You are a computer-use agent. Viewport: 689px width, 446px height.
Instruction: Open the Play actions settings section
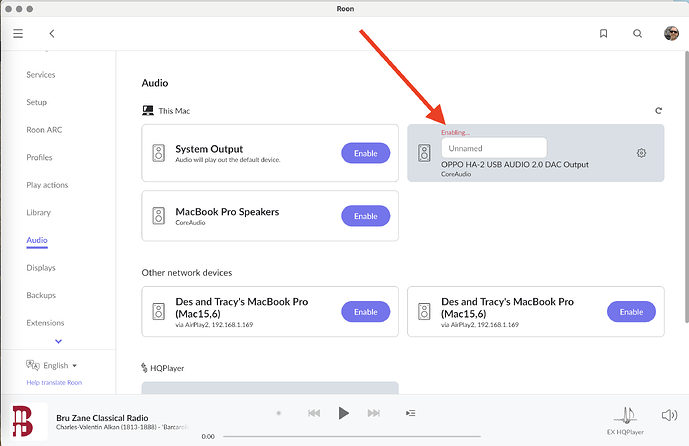(47, 185)
